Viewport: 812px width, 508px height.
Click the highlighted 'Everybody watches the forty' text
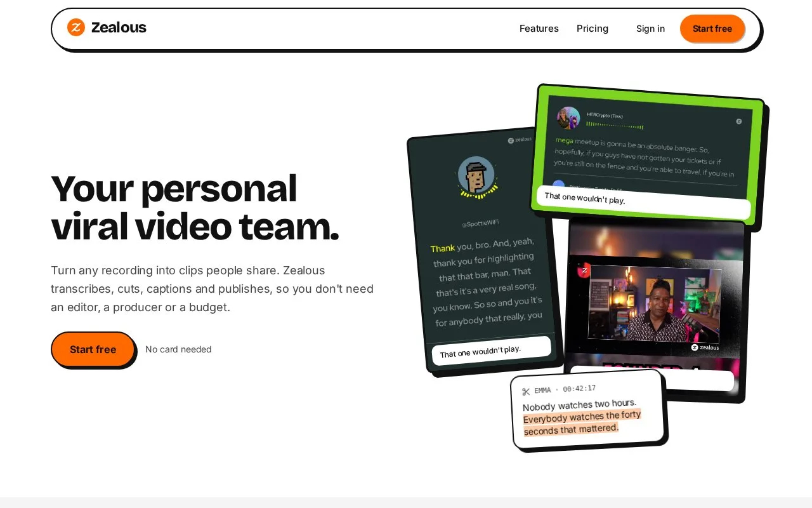click(582, 417)
